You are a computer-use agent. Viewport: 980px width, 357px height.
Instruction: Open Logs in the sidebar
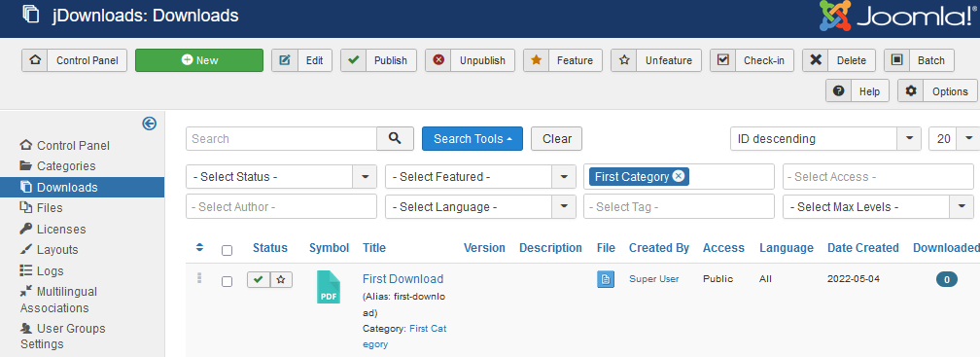(x=41, y=271)
